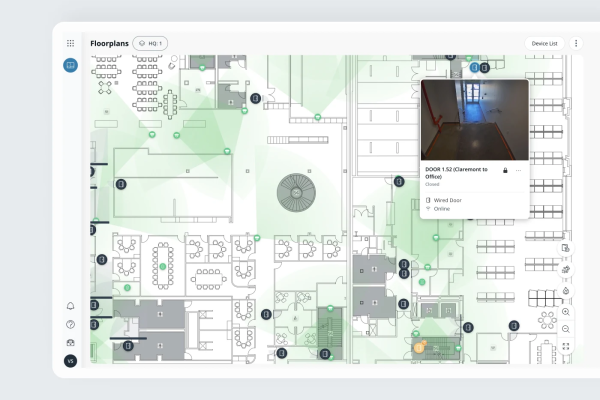Open the notifications bell
Image resolution: width=600 pixels, height=400 pixels.
[70, 306]
